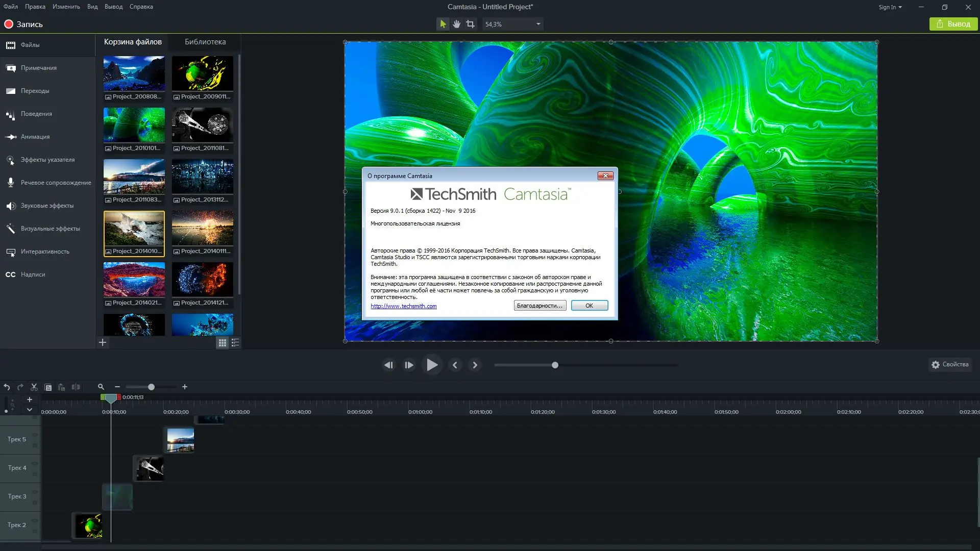Viewport: 980px width, 551px height.
Task: Click the Redo icon above the timeline
Action: click(20, 387)
